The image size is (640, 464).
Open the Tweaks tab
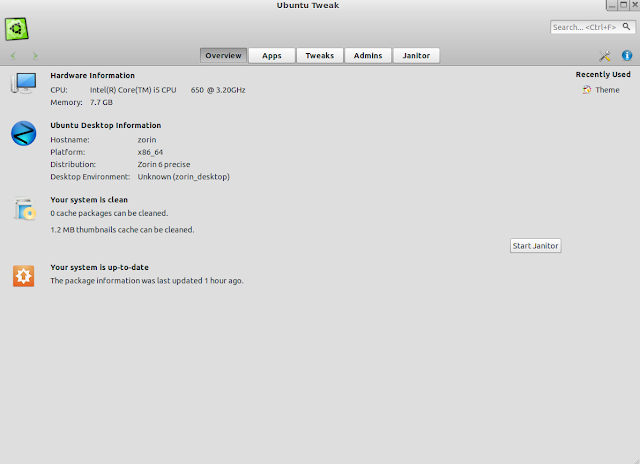click(320, 56)
